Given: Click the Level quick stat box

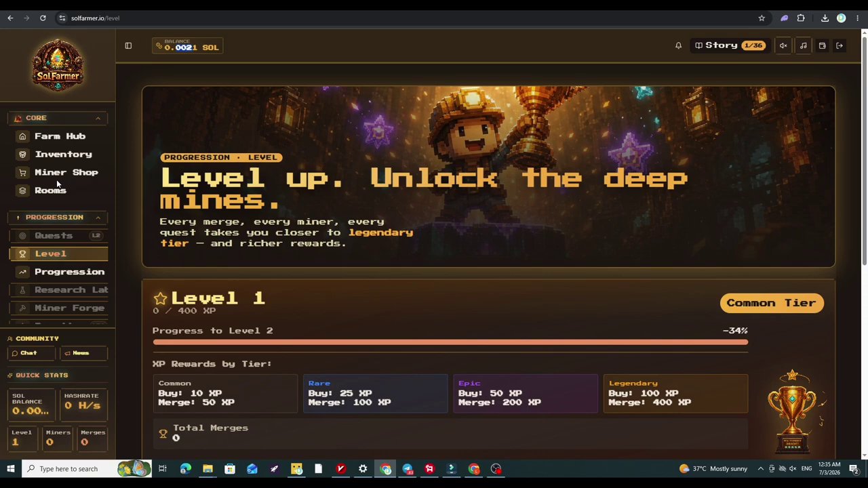Looking at the screenshot, I should [x=23, y=438].
